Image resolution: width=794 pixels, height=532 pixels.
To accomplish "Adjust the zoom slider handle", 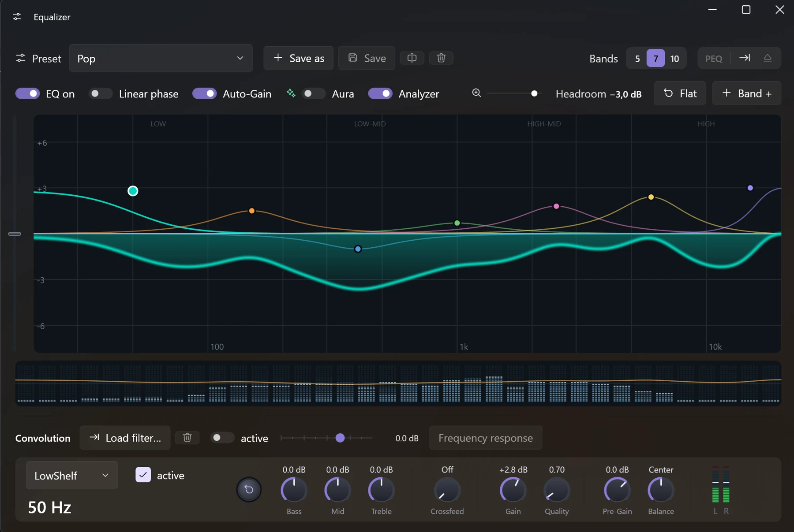I will pos(534,93).
